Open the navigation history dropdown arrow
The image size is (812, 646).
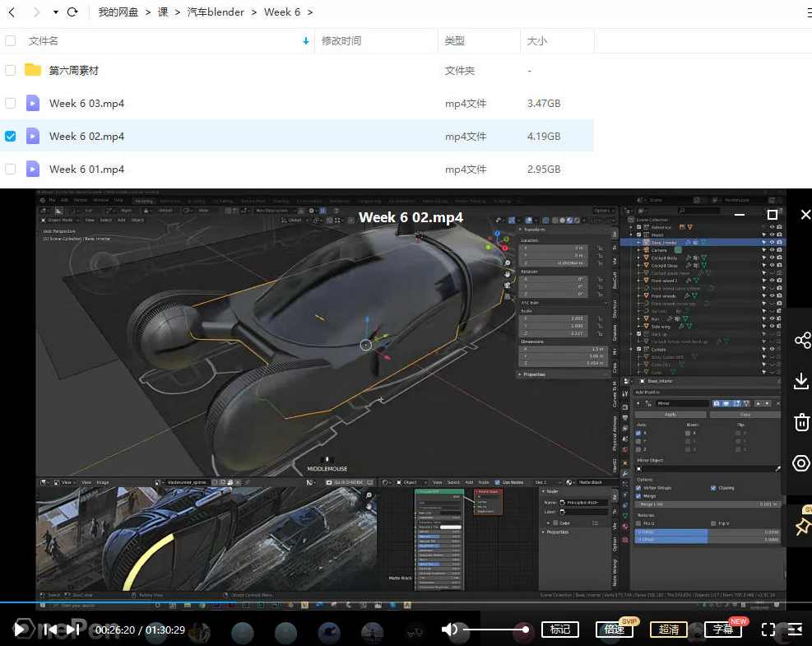coord(55,12)
